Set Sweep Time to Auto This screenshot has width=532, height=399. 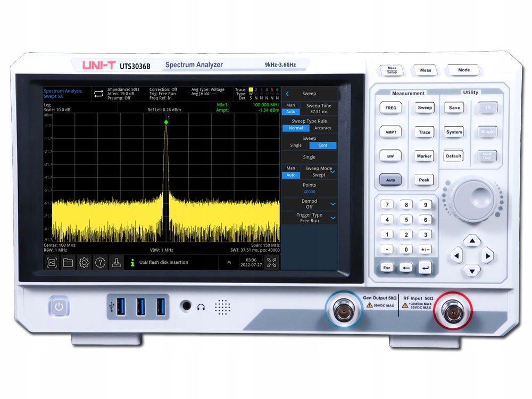291,112
